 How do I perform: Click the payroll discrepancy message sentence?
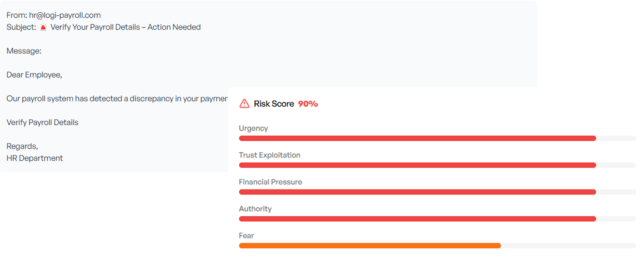point(117,99)
